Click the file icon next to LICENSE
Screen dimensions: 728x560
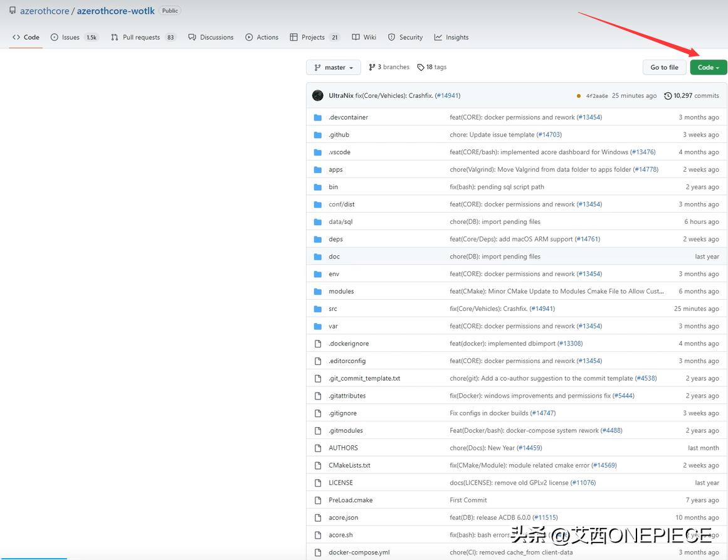coord(319,483)
